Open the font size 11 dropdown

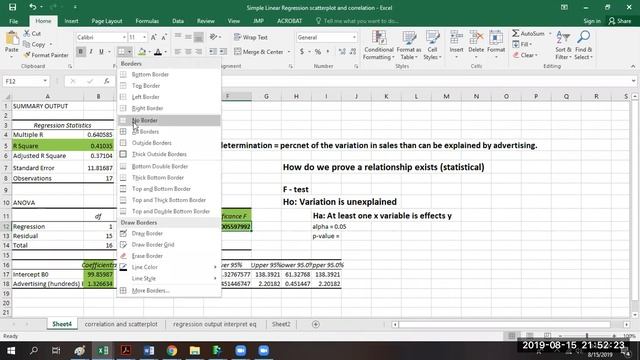(144, 37)
